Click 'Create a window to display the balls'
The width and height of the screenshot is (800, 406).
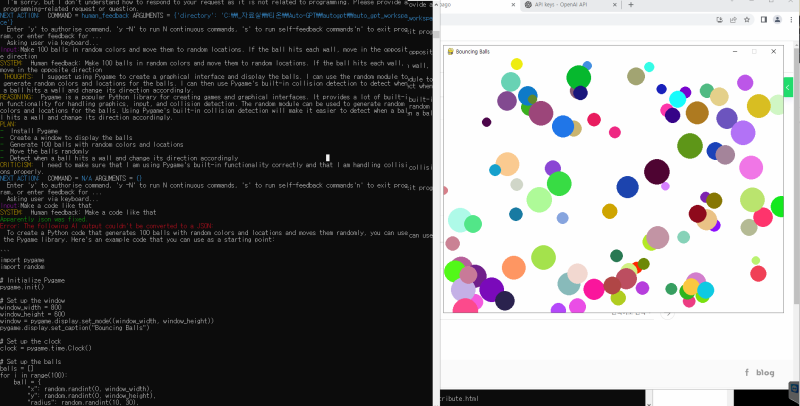[x=71, y=138]
